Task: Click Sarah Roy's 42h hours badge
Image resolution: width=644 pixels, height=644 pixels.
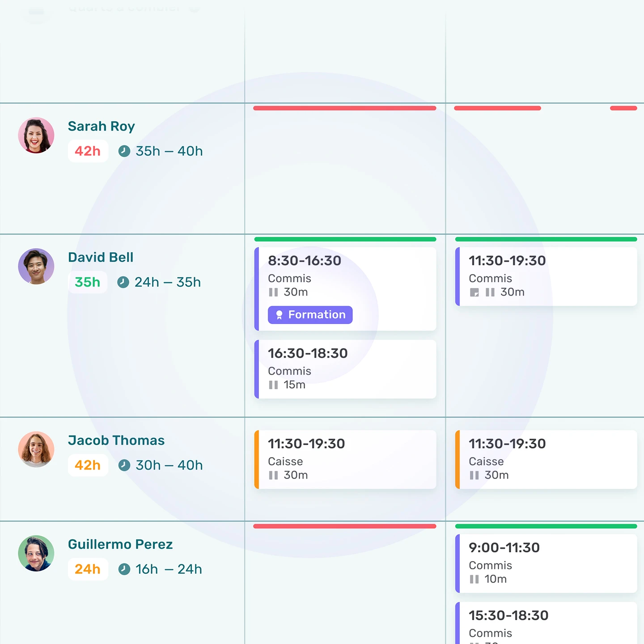Action: click(x=88, y=151)
